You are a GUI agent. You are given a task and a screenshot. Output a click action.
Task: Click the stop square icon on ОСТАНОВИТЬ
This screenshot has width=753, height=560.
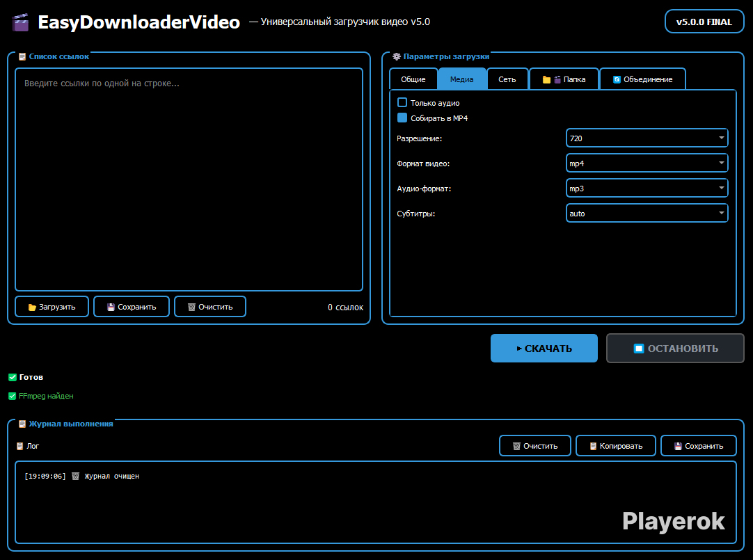639,349
